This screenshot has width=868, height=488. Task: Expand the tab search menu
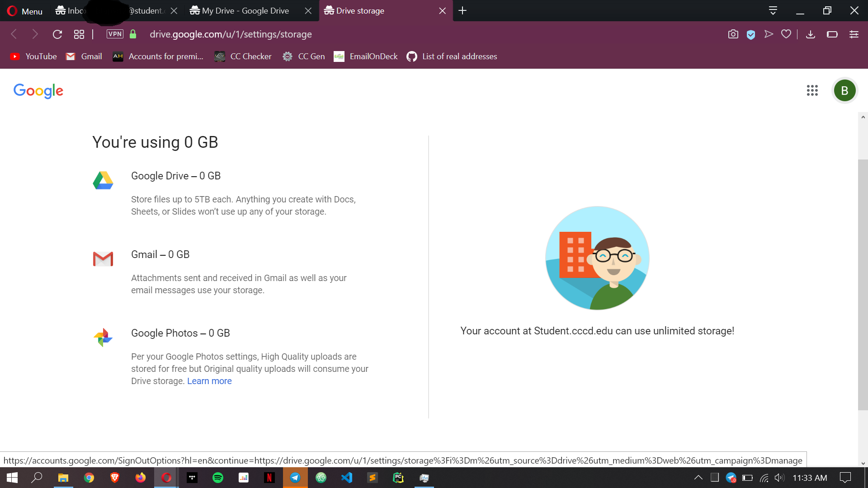coord(773,10)
